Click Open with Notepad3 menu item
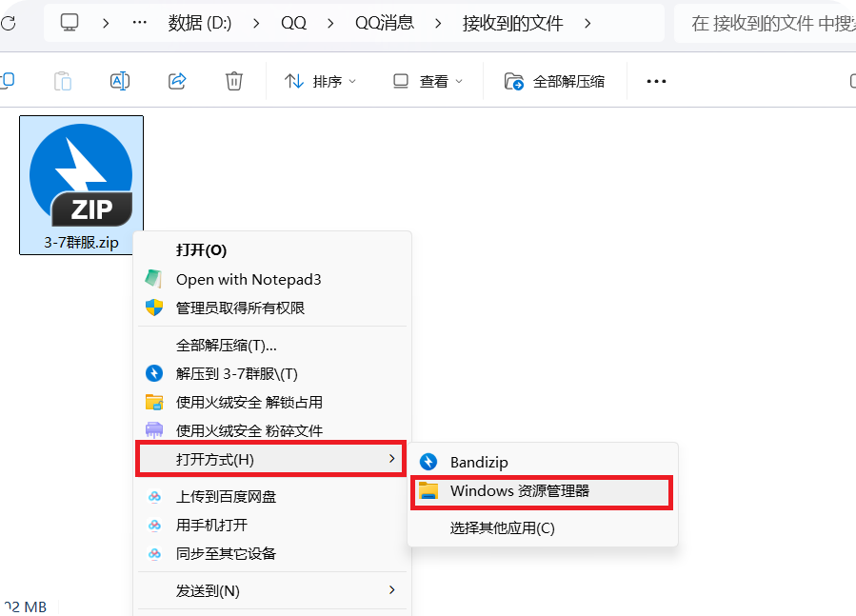 (x=249, y=279)
